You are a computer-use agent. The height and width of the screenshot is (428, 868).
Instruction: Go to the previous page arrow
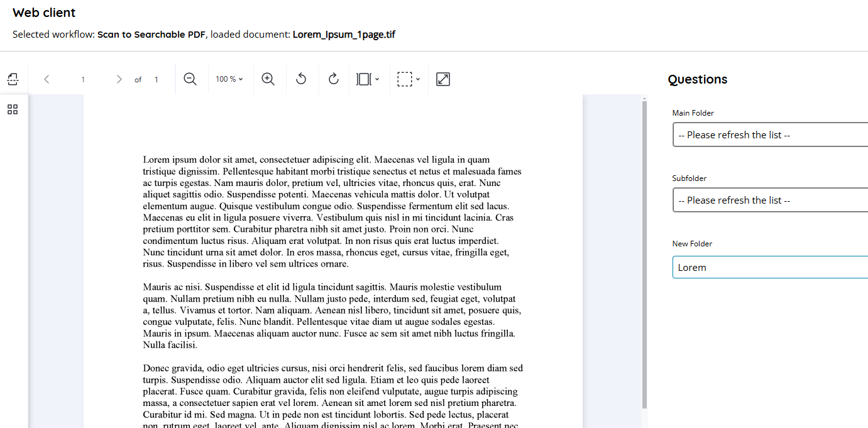click(x=47, y=79)
